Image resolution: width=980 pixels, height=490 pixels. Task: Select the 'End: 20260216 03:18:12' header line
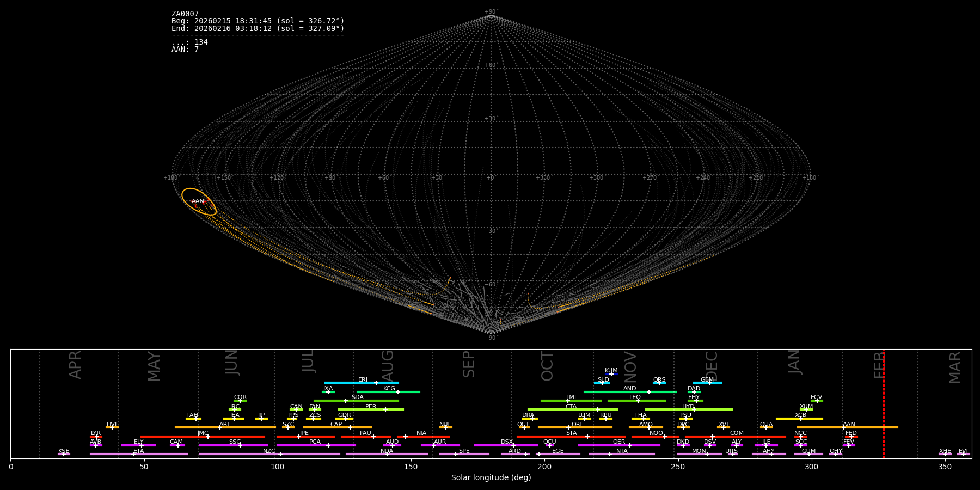click(x=258, y=28)
